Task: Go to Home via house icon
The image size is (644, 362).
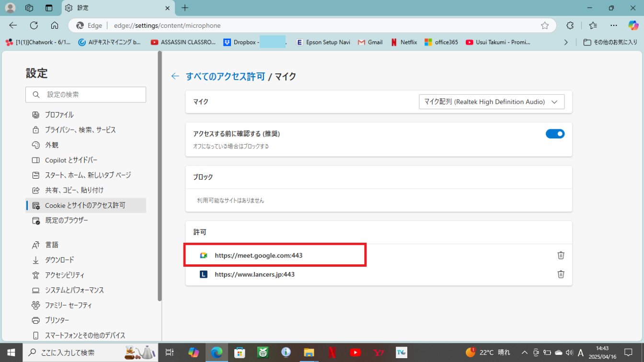Action: [x=55, y=25]
